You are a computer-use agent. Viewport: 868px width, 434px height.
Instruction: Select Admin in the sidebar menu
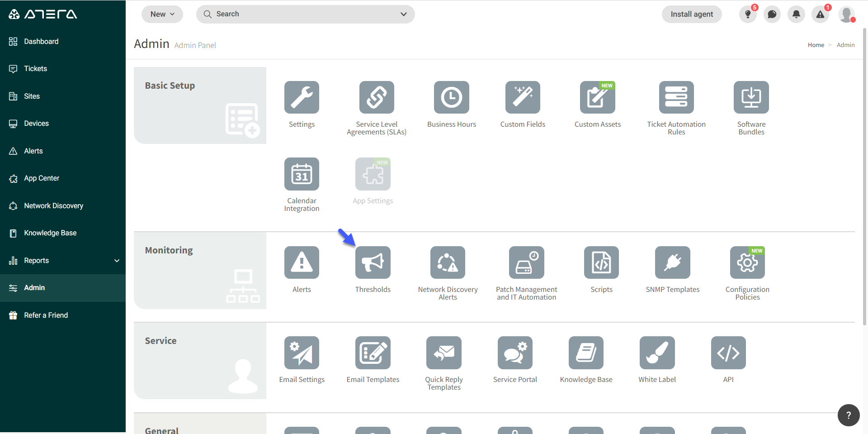pyautogui.click(x=34, y=287)
